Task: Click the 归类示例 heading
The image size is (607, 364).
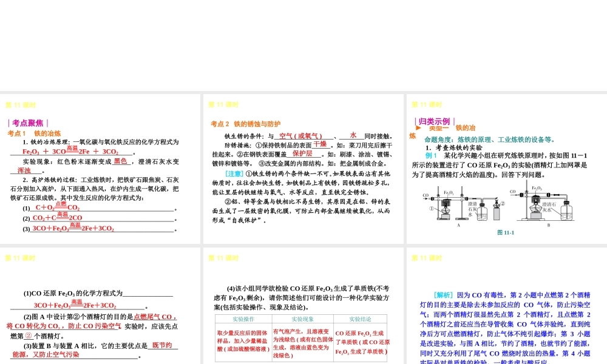Action: coord(435,121)
